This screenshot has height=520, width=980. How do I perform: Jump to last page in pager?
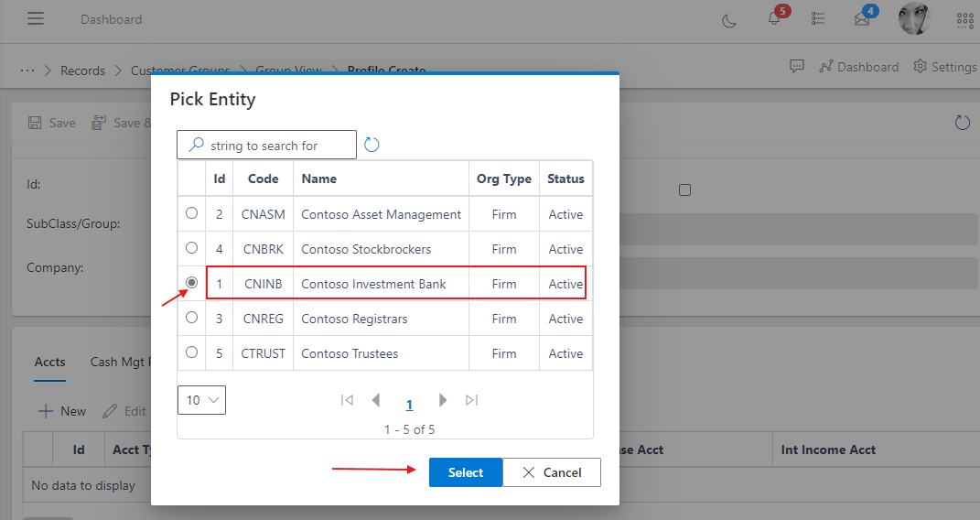[472, 400]
